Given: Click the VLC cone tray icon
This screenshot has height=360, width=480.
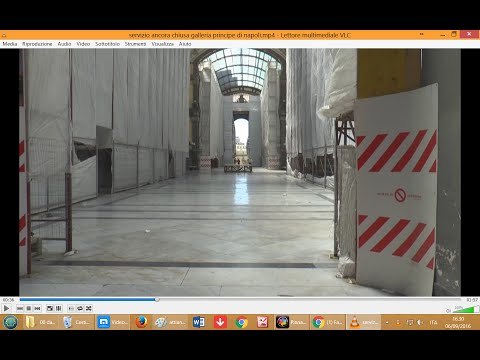Looking at the screenshot, I should coord(398,322).
